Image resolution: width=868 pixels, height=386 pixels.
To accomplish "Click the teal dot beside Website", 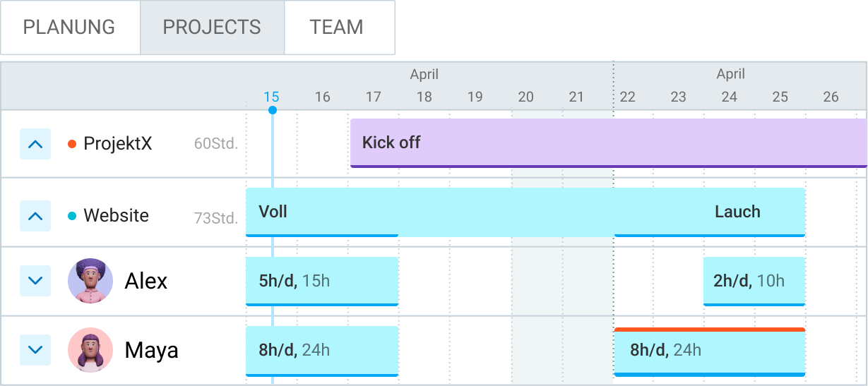I will [x=72, y=216].
